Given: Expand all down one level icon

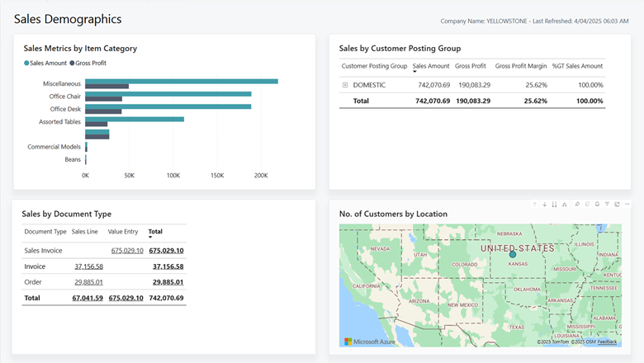Looking at the screenshot, I should (564, 204).
